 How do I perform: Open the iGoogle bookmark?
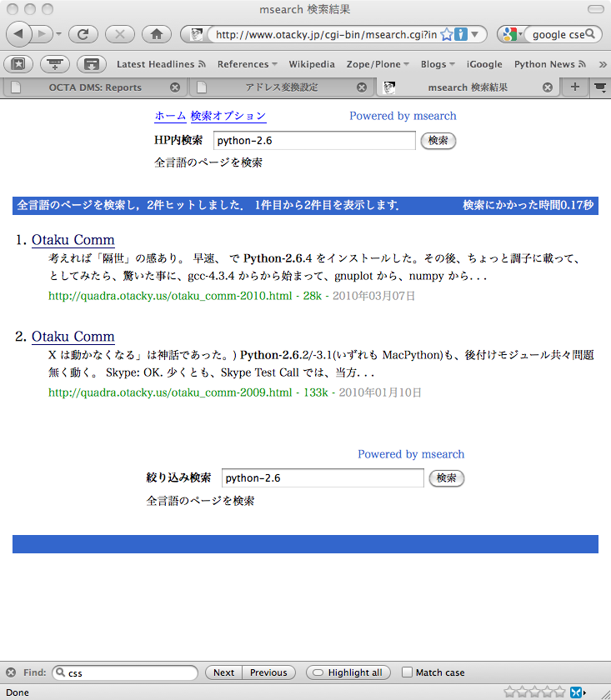[x=484, y=64]
